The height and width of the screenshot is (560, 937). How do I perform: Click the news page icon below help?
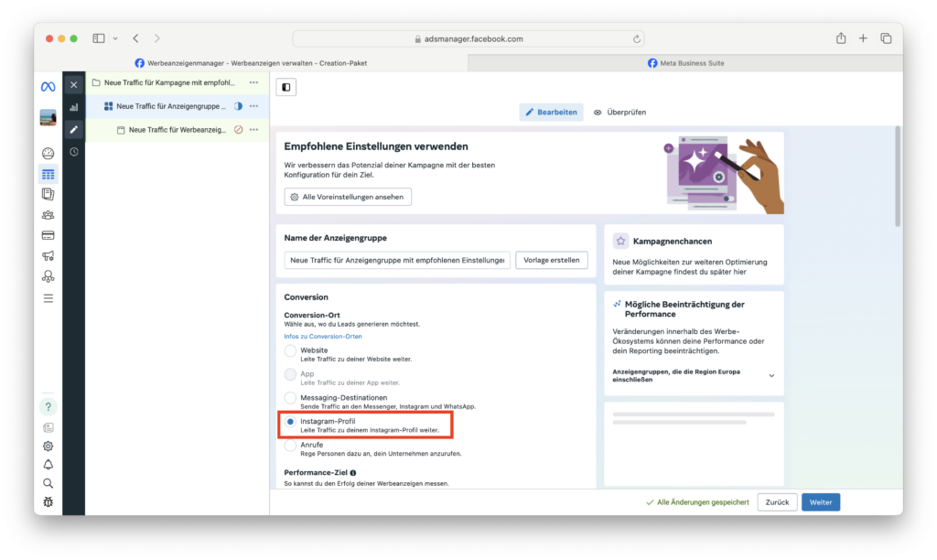click(48, 427)
